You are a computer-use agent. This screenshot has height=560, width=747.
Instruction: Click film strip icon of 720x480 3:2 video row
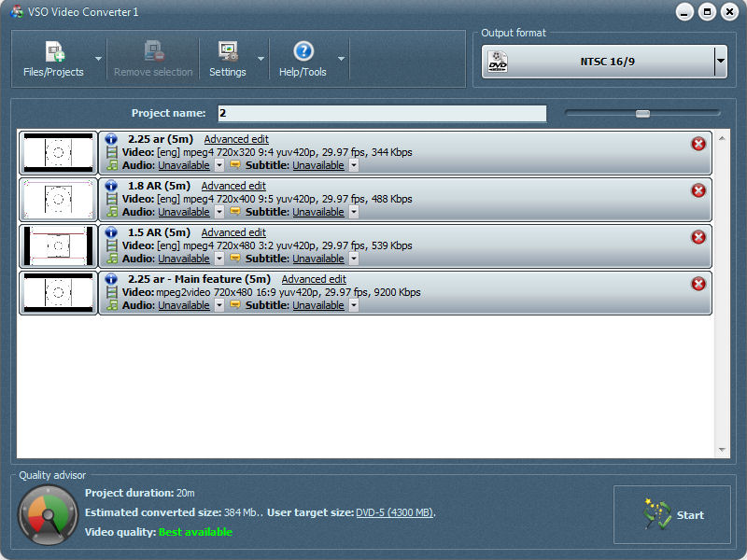(111, 245)
